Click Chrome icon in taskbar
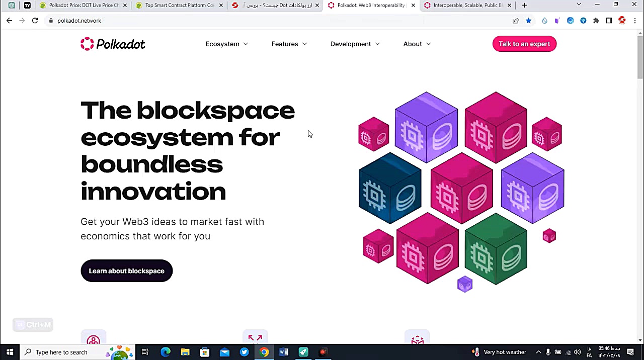The image size is (644, 360). pos(264,352)
